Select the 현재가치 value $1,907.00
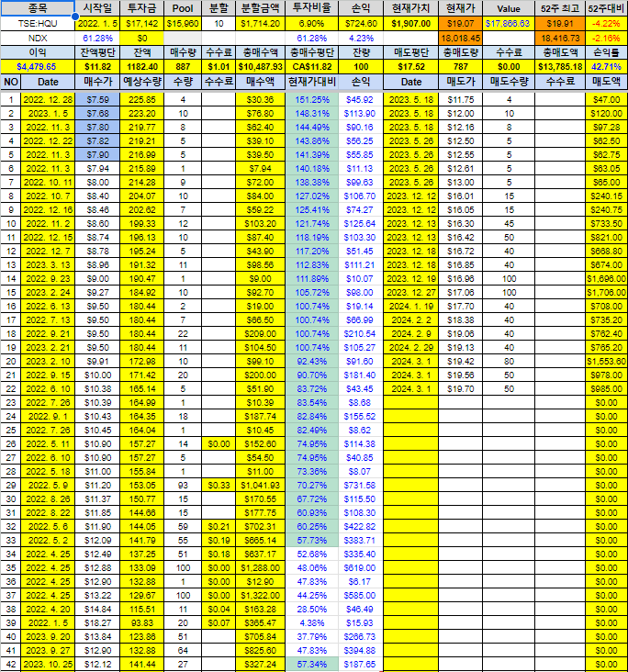Image resolution: width=628 pixels, height=672 pixels. [x=411, y=24]
